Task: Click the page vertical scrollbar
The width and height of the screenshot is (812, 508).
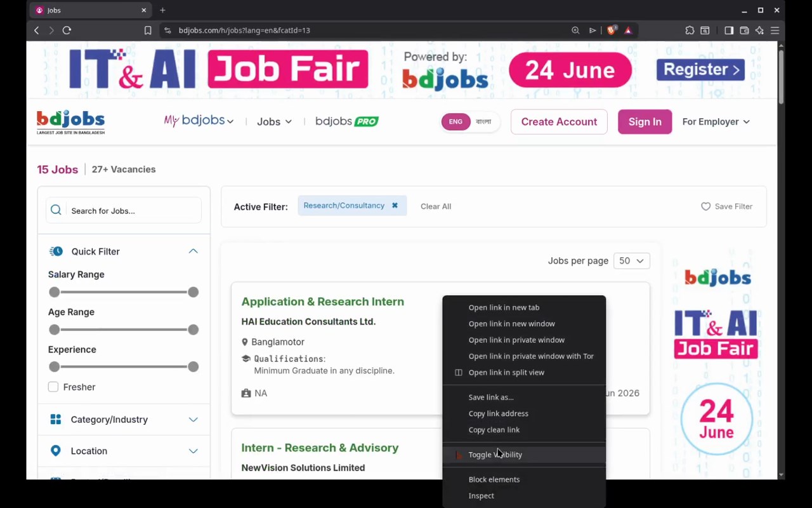Action: (x=781, y=76)
